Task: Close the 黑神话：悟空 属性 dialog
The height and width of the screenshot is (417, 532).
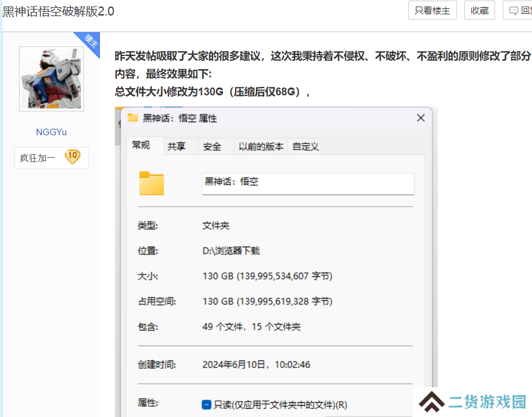Action: (x=421, y=118)
